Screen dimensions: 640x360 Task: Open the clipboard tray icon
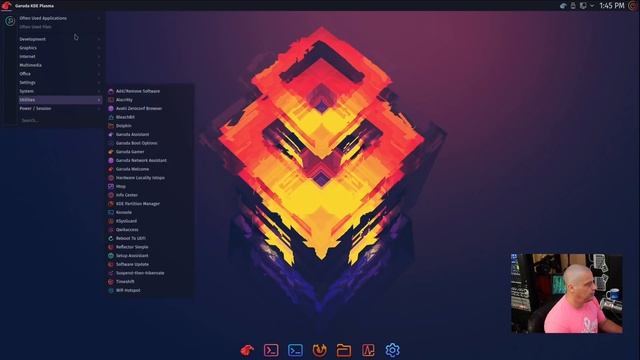coord(583,6)
